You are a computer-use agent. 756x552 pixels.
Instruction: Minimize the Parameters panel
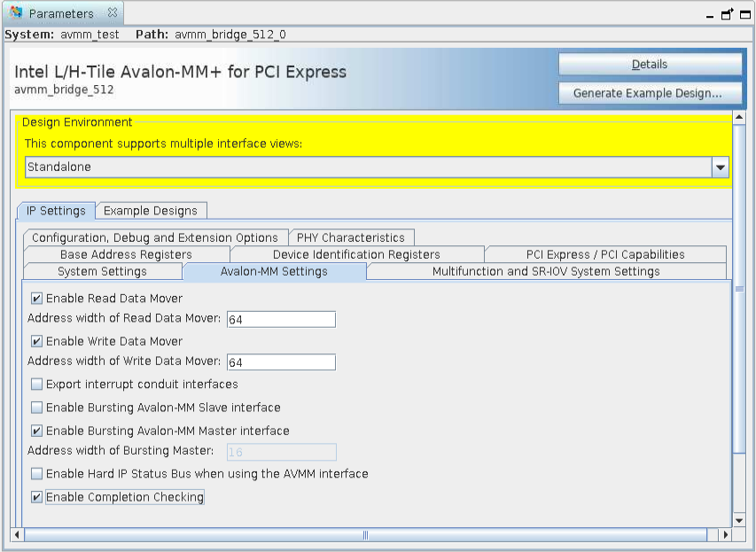pos(710,17)
